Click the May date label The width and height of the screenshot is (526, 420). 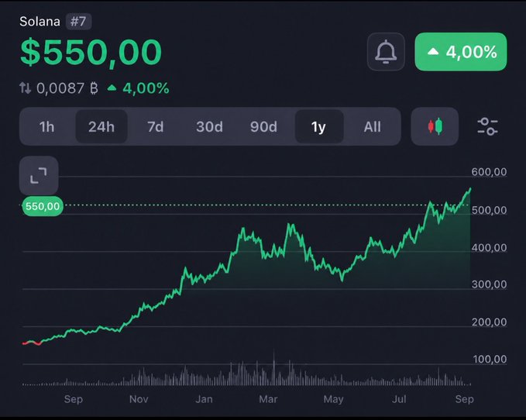point(333,399)
